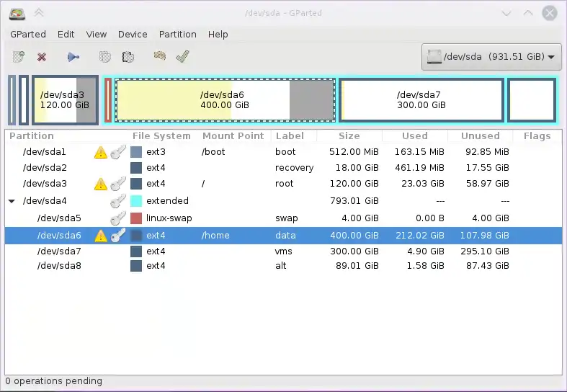Click the 'alt' label cell
This screenshot has width=567, height=392.
[x=280, y=266]
